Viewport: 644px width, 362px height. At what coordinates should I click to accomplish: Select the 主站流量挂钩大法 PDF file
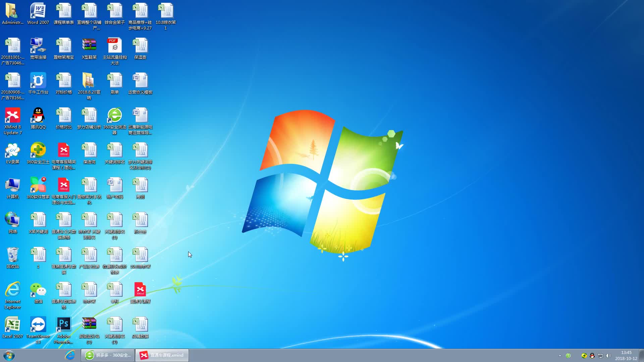pyautogui.click(x=115, y=51)
